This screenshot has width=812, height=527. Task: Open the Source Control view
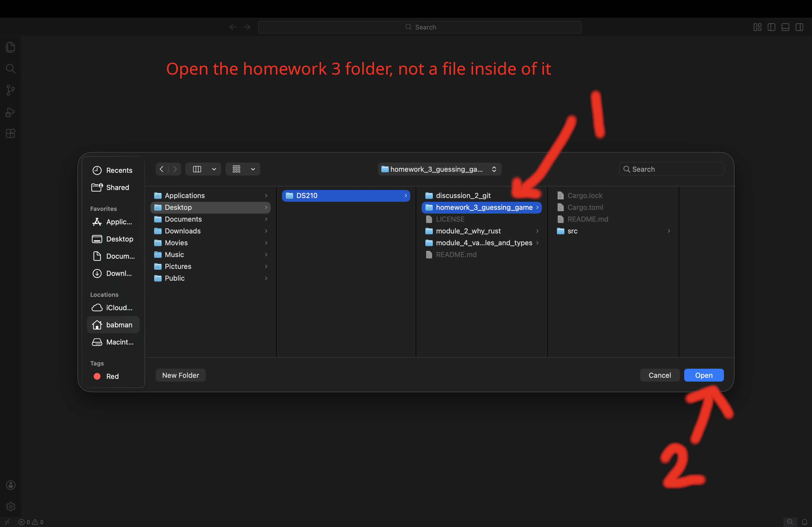(x=10, y=90)
